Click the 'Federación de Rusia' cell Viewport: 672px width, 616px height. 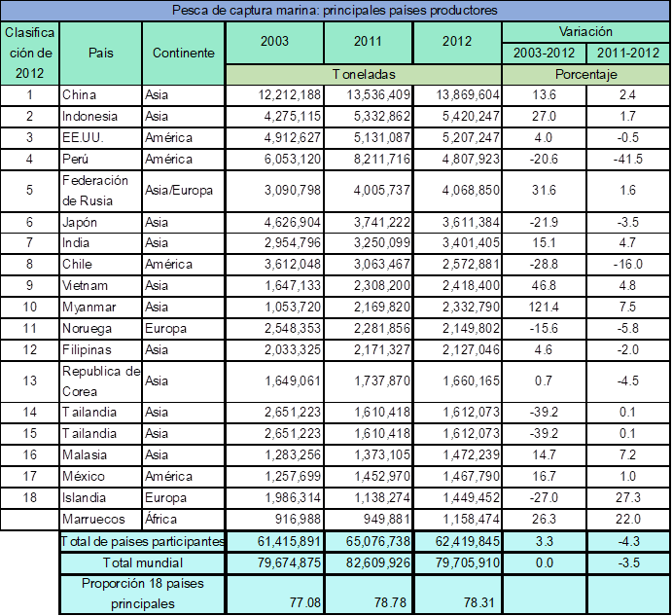pos(101,191)
